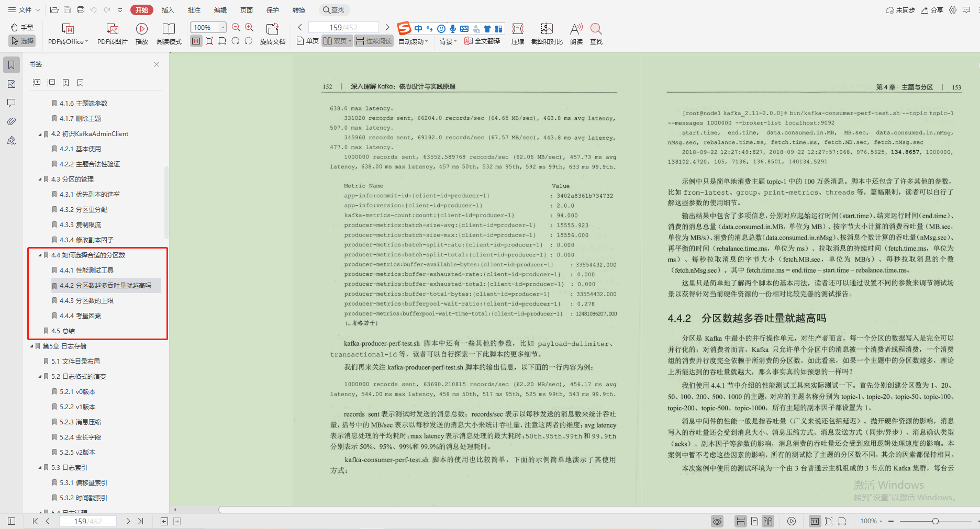Zoom in with the plus magnifier

click(249, 27)
